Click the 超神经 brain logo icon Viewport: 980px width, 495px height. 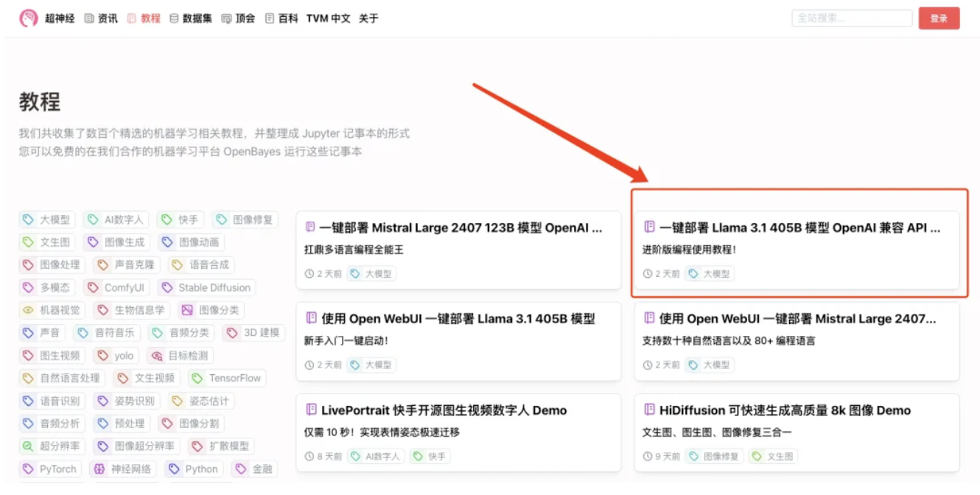click(28, 18)
